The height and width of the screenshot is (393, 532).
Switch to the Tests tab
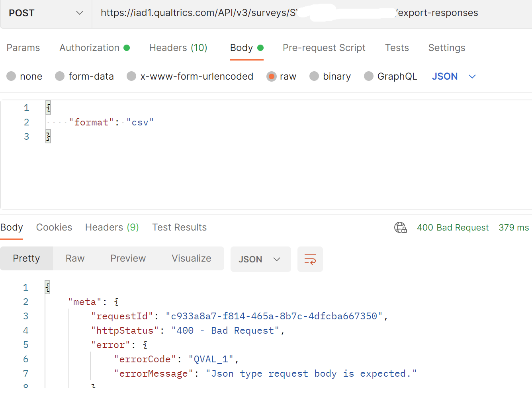[397, 48]
